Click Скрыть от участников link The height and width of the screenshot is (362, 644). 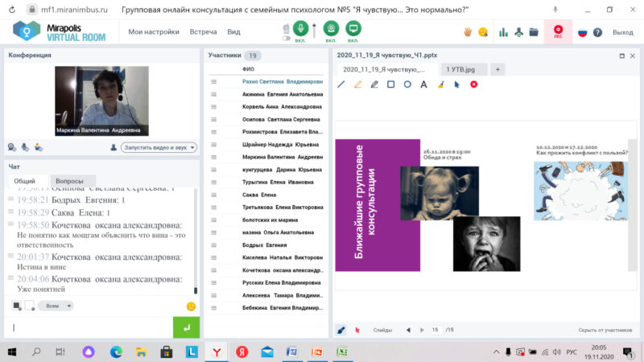(605, 330)
